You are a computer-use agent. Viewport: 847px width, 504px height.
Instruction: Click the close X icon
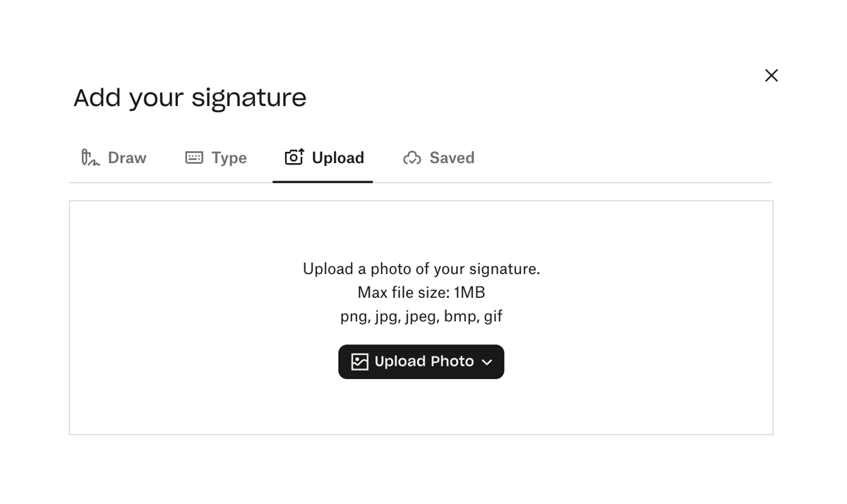pos(771,75)
